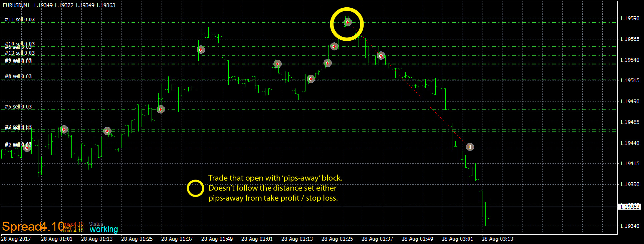644x244 pixels.
Task: Select the sell arrow marker on the #5 order line
Action: click(161, 109)
